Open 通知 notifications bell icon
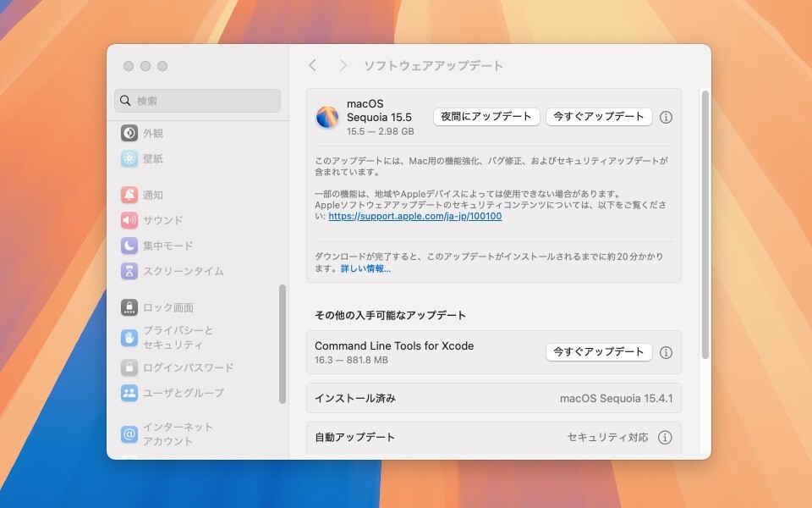Screen dimensions: 812x508 [129, 195]
